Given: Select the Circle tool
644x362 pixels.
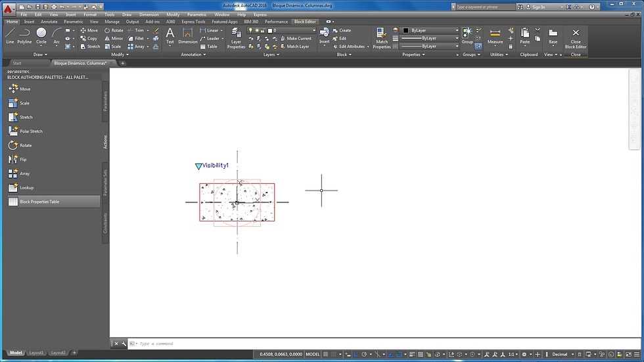Looking at the screenshot, I should click(41, 35).
